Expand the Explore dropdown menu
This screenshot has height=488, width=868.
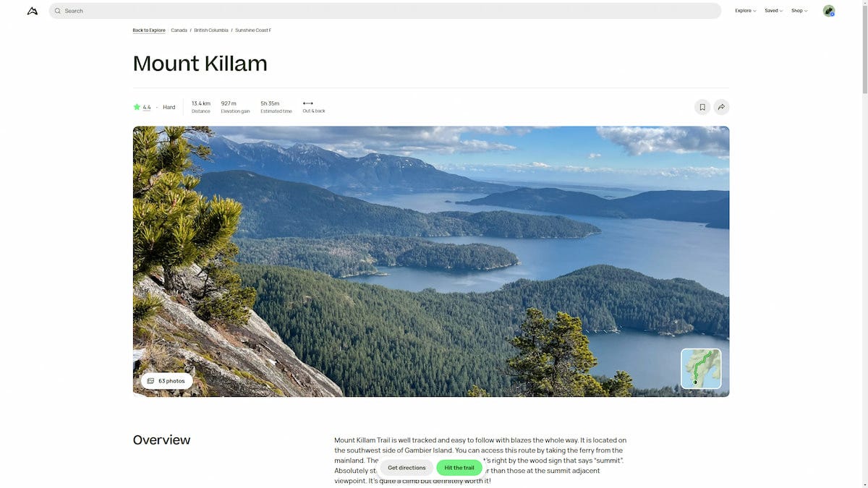[746, 11]
